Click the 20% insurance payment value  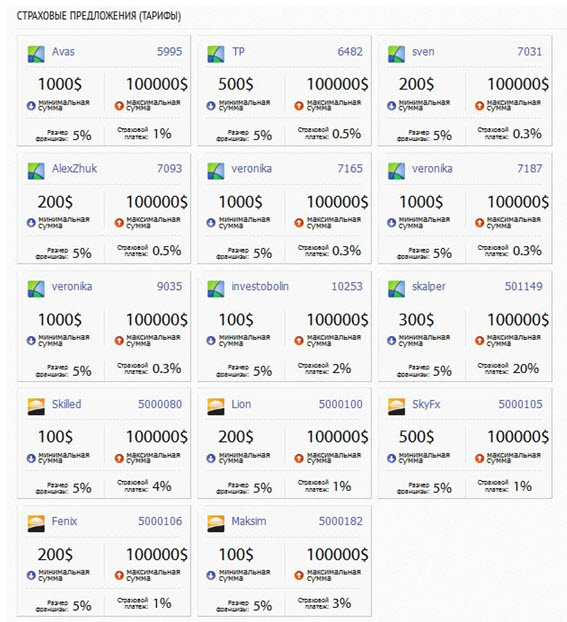[x=526, y=369]
